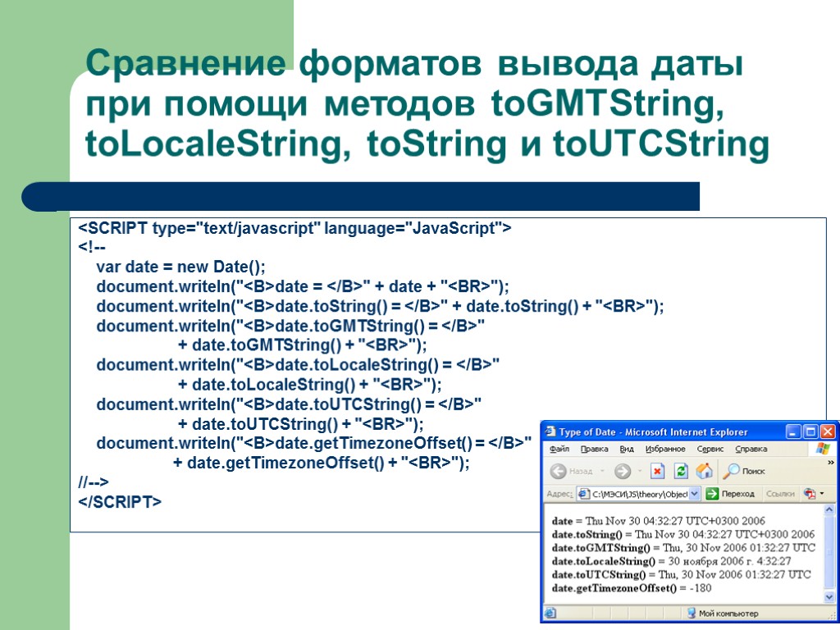Open the Сервис menu
The width and height of the screenshot is (840, 630).
click(710, 449)
